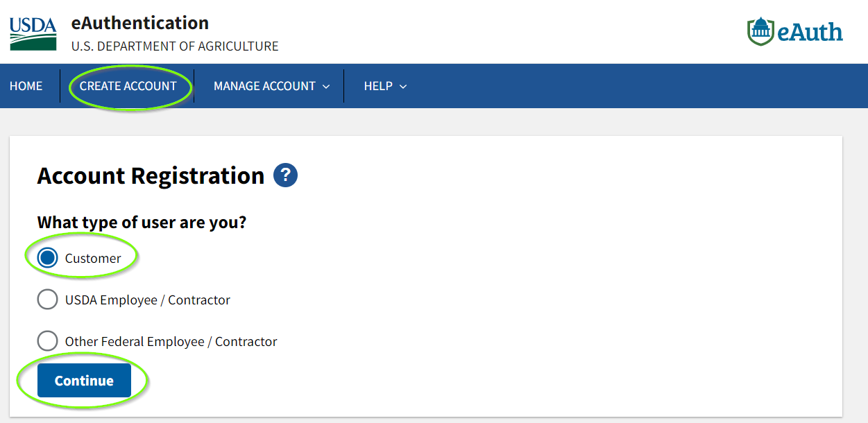This screenshot has width=868, height=423.
Task: Click the Customer option label text
Action: (93, 258)
